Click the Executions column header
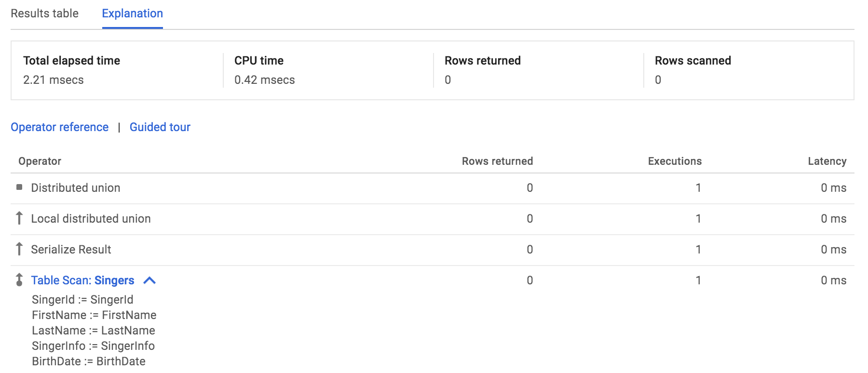This screenshot has width=868, height=373. [675, 161]
